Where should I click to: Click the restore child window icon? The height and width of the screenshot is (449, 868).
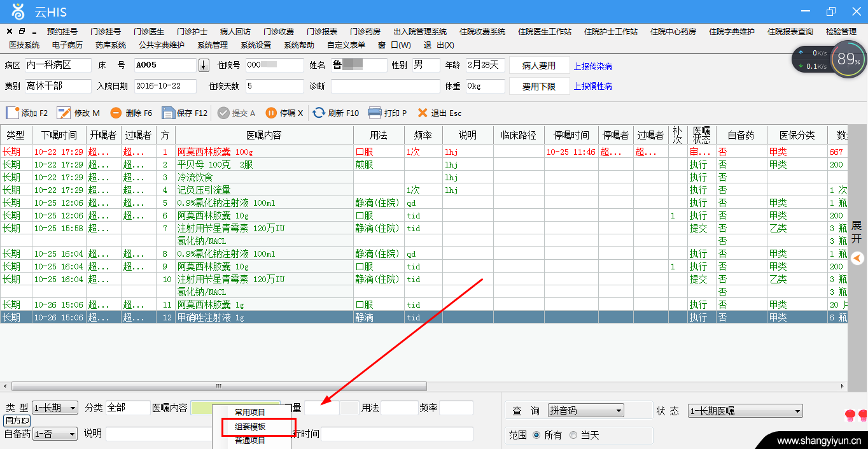(x=22, y=31)
